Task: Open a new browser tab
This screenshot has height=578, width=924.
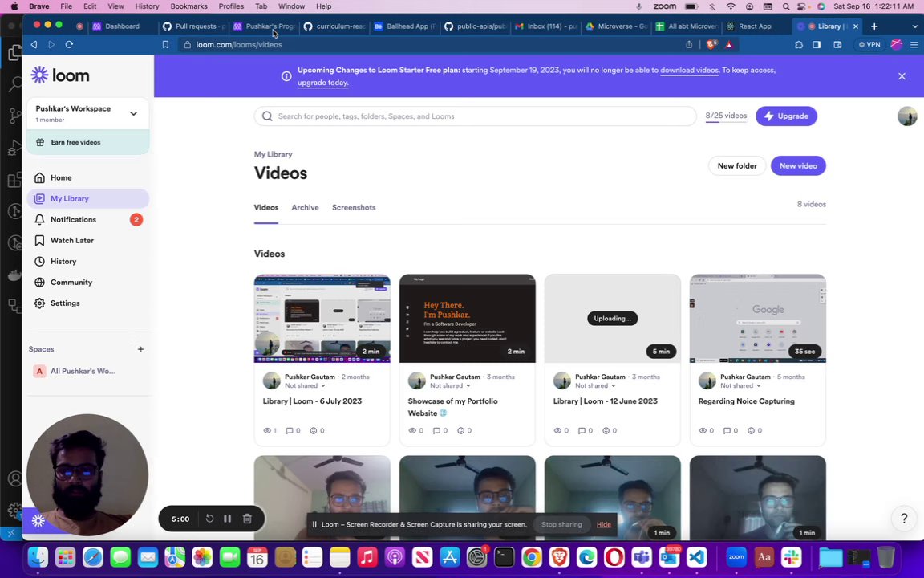Action: (x=874, y=26)
